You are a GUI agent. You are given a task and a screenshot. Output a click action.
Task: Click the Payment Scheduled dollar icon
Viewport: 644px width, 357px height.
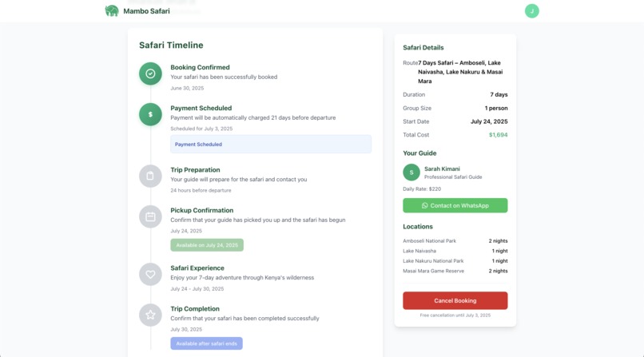point(150,114)
